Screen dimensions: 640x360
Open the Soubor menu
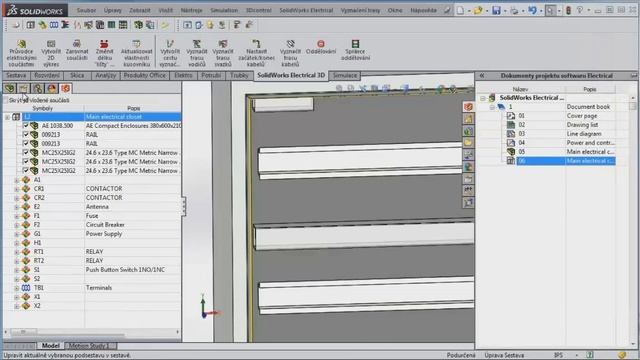coord(86,10)
